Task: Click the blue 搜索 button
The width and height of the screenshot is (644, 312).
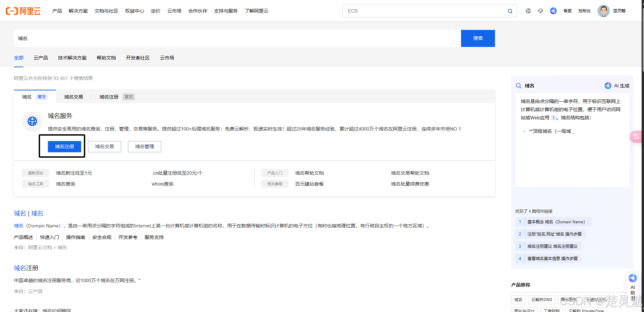Action: (478, 38)
